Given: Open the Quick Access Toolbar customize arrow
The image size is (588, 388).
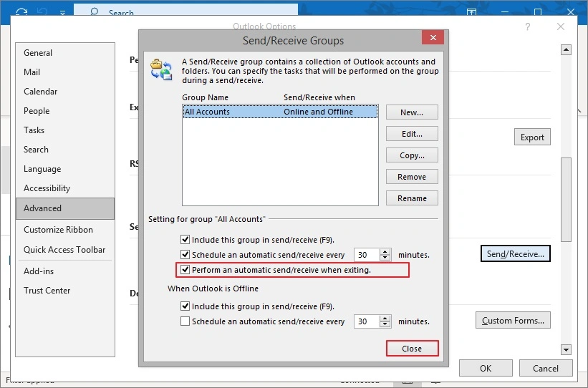Looking at the screenshot, I should (62, 13).
